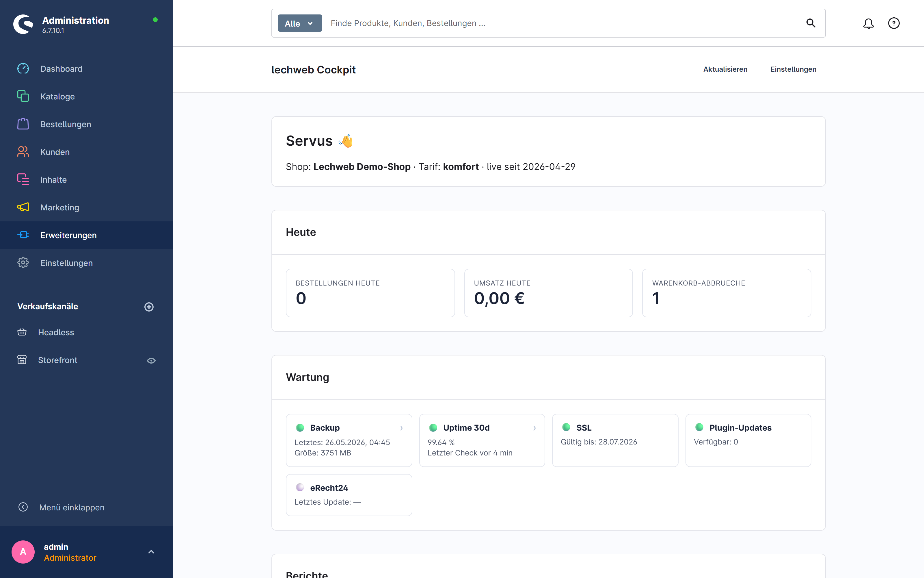Click the Inhalte content icon

coord(23,179)
